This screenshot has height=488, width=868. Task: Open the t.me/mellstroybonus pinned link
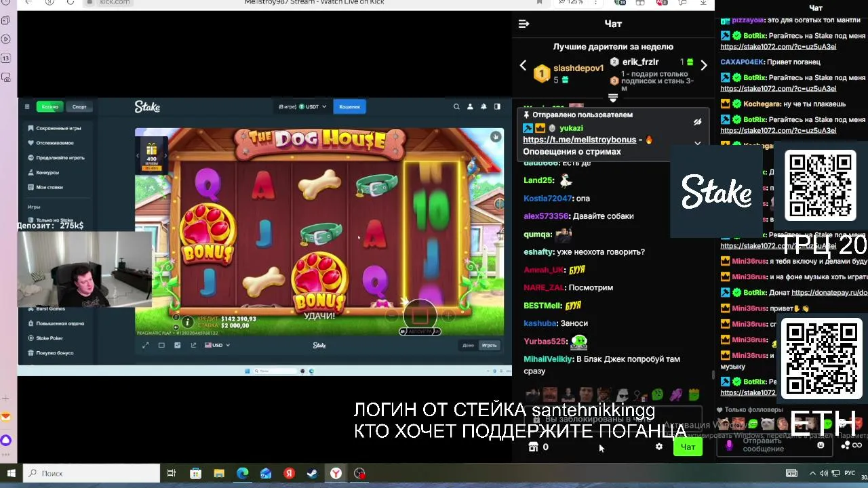(579, 140)
